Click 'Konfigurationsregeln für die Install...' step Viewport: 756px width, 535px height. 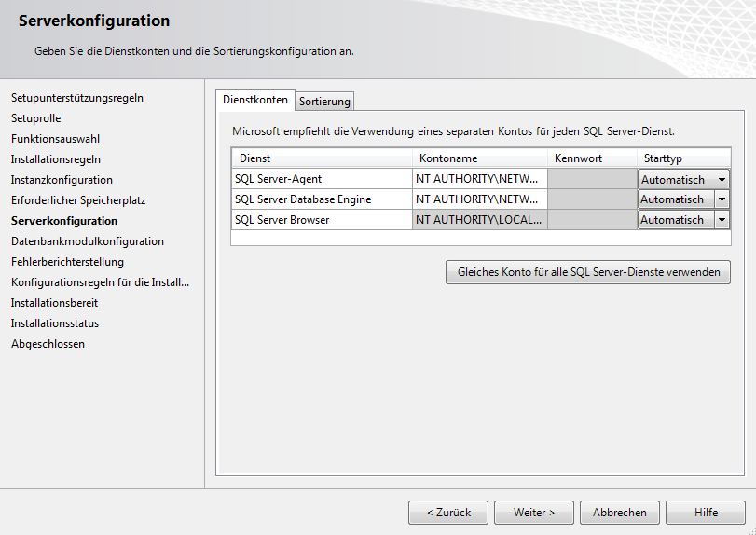pos(101,282)
